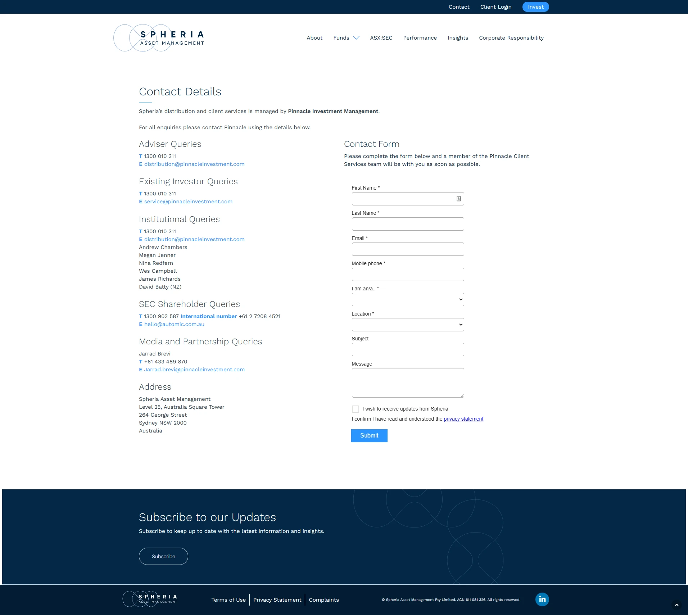Open the Performance menu item
688x616 pixels.
[x=420, y=38]
